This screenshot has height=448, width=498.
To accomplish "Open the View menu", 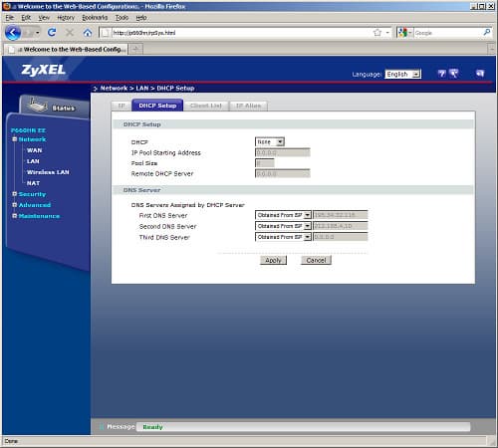I will 44,18.
